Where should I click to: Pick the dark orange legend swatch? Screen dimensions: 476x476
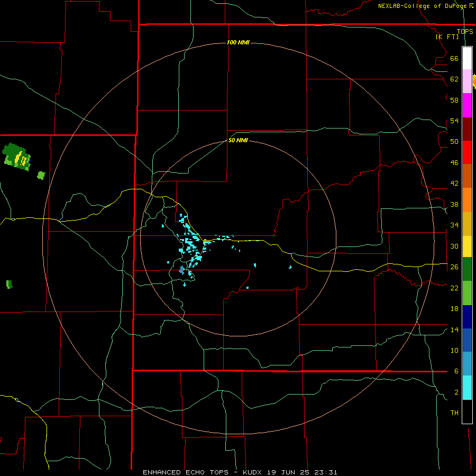467,176
